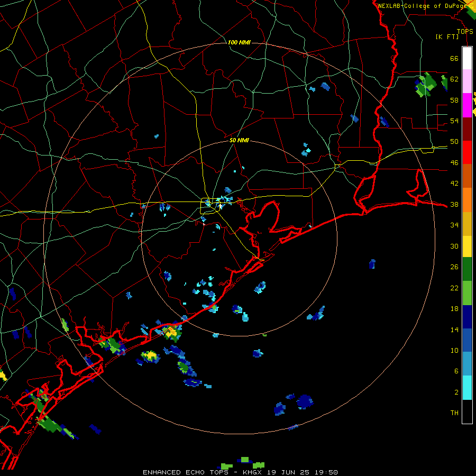Pick the cyan legend color band
The height and width of the screenshot is (476, 476).
467,388
